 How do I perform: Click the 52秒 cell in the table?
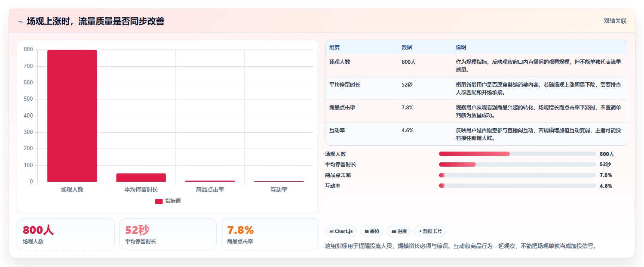pyautogui.click(x=407, y=85)
